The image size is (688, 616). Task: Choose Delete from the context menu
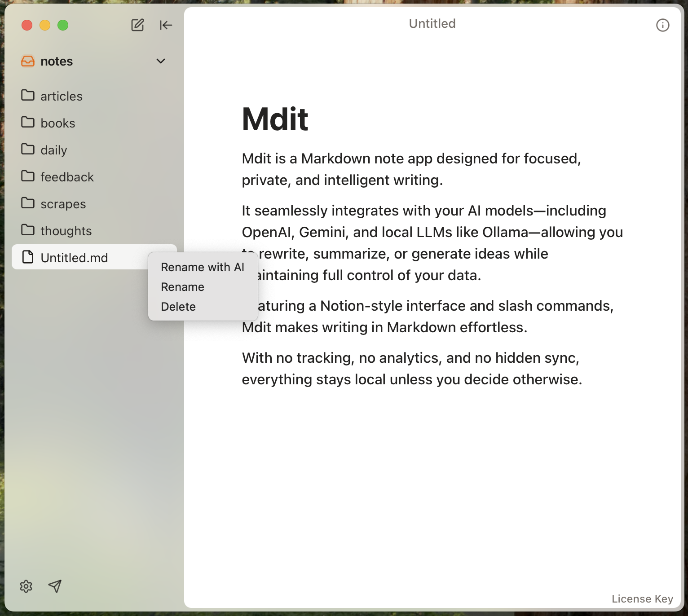pos(178,307)
